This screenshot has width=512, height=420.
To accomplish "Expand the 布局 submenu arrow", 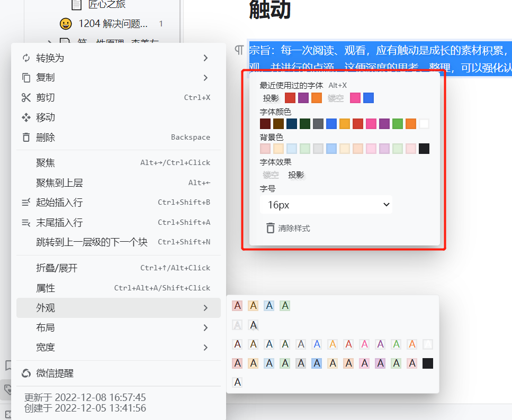I will pos(205,327).
